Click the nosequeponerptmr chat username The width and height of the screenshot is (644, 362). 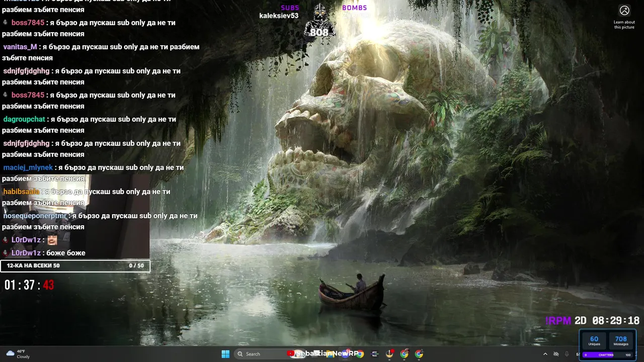[x=35, y=216]
